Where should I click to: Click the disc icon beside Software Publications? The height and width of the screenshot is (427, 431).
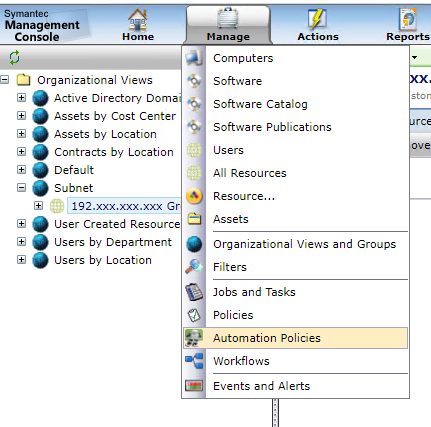[194, 127]
